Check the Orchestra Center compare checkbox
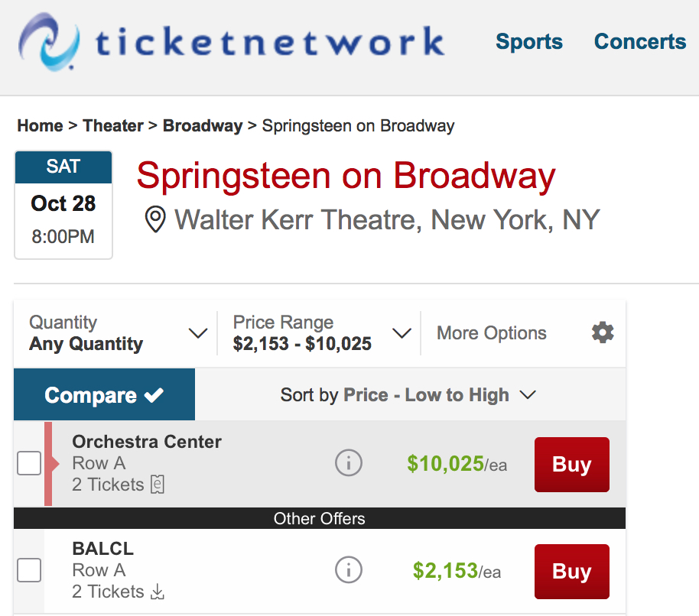This screenshot has height=616, width=699. coord(29,463)
